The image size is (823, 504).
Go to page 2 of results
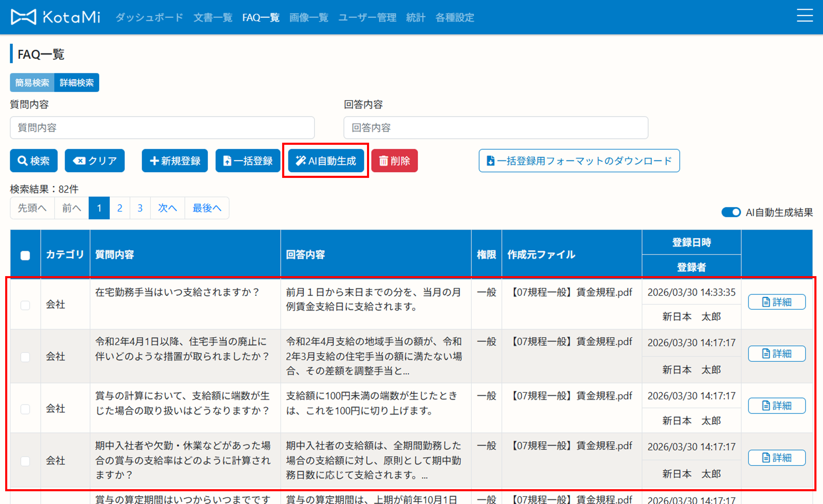[x=120, y=208]
